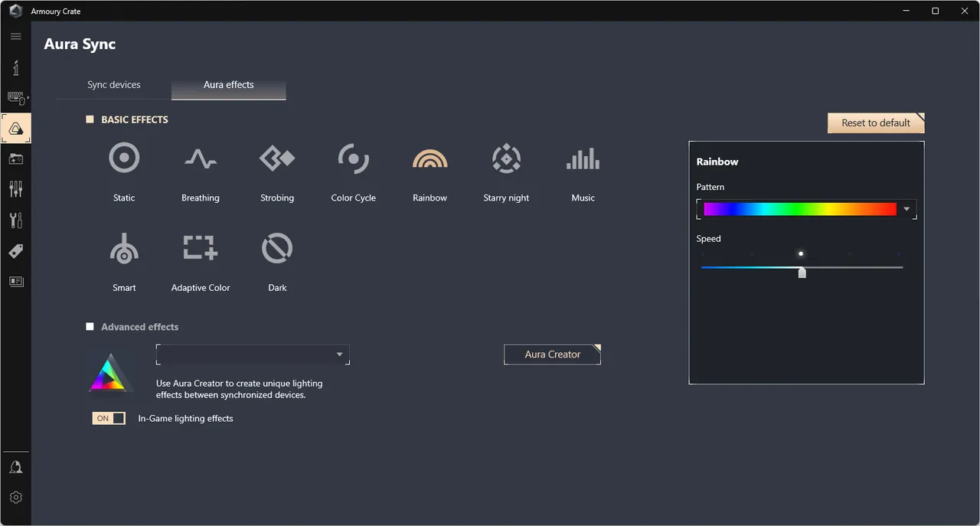This screenshot has width=980, height=526.
Task: Click the Aura Creator prism logo
Action: [111, 374]
